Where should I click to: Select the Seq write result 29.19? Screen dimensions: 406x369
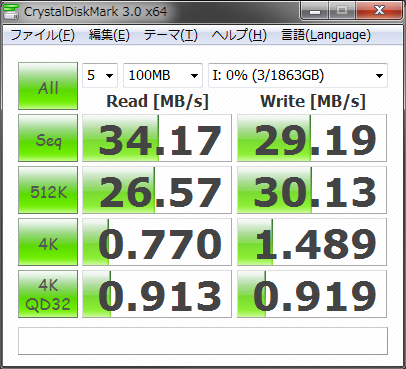point(312,138)
